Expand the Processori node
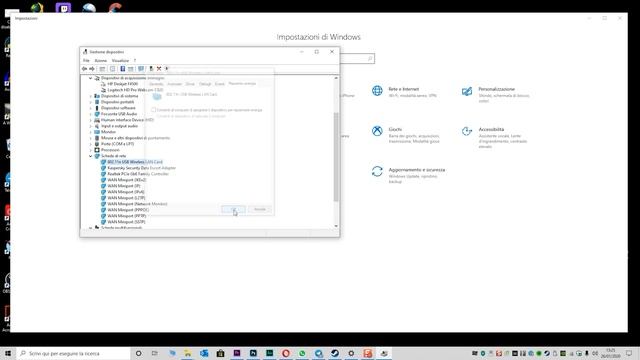Viewport: 640px width, 360px height. tap(91, 150)
